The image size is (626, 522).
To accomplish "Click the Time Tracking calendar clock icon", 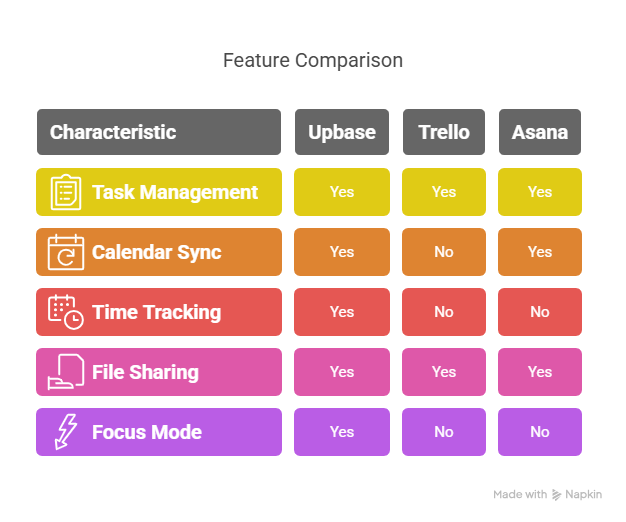I will 66,312.
